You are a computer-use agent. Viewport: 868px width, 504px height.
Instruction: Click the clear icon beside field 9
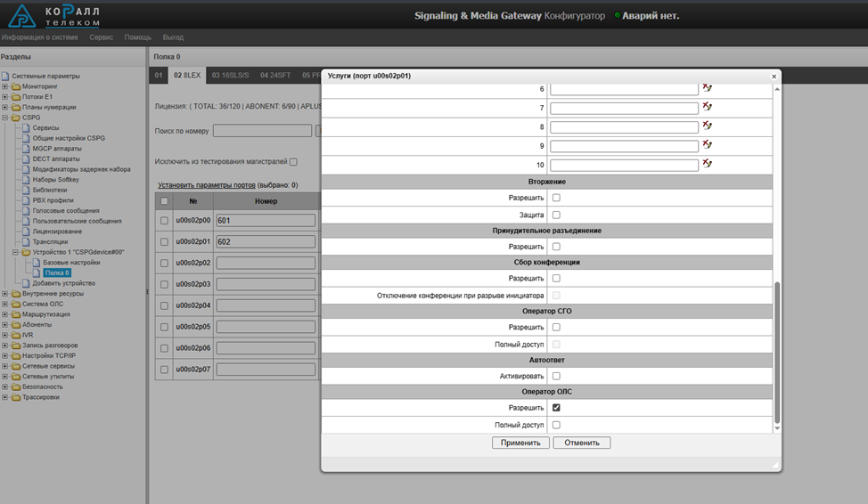(x=708, y=145)
